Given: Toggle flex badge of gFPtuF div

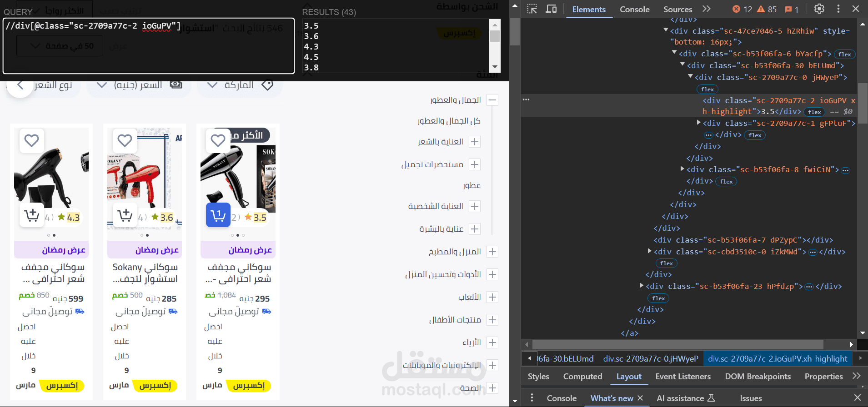Looking at the screenshot, I should pyautogui.click(x=755, y=135).
